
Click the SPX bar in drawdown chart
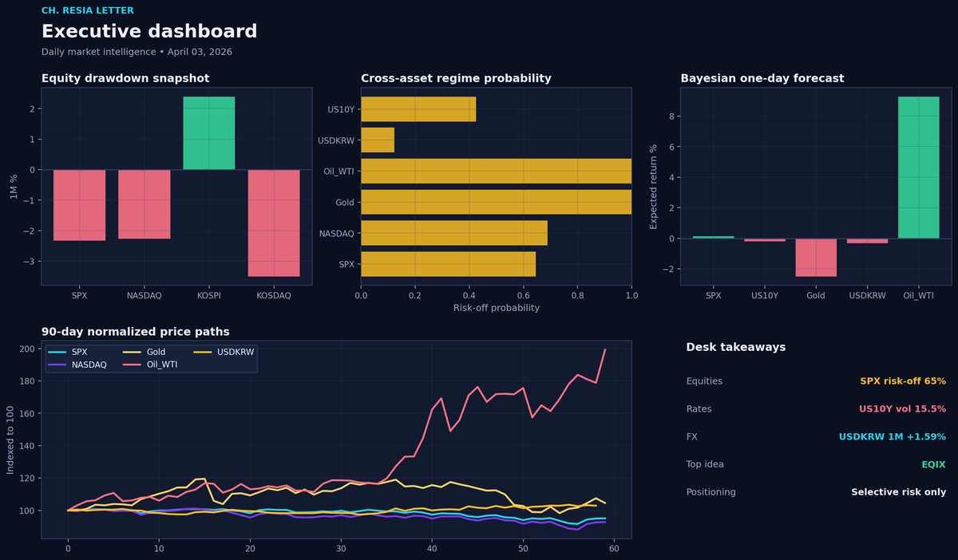(80, 205)
